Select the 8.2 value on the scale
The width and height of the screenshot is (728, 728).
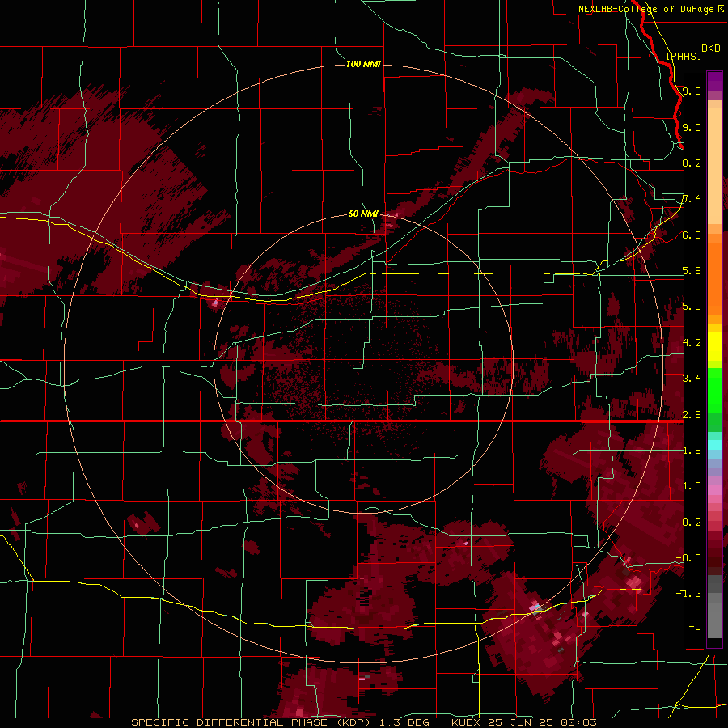(x=692, y=163)
